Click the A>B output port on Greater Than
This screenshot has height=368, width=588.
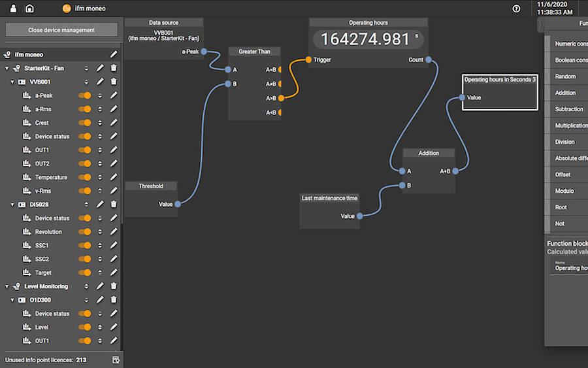(x=281, y=98)
